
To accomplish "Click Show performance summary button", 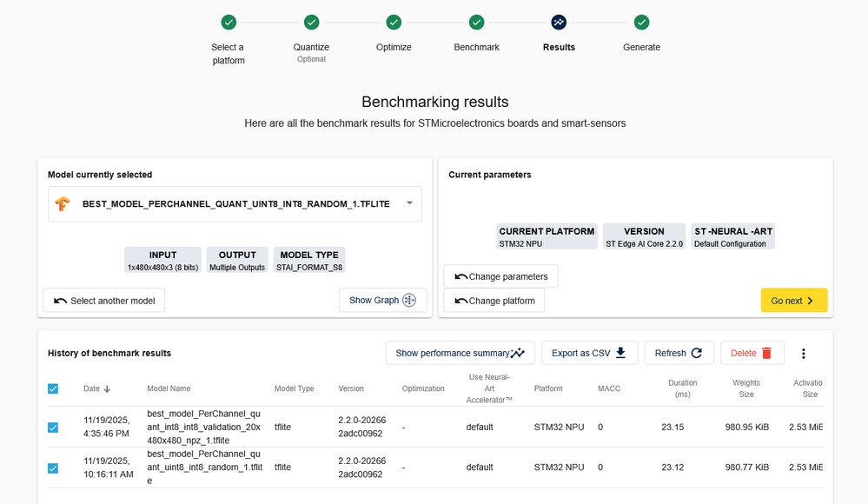I will pyautogui.click(x=460, y=353).
